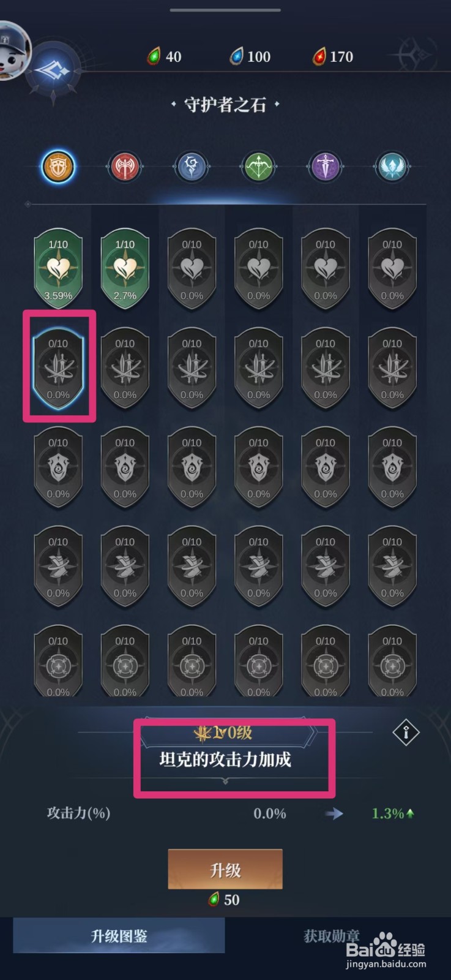Click the 升级 upgrade button
The width and height of the screenshot is (451, 980).
(225, 869)
